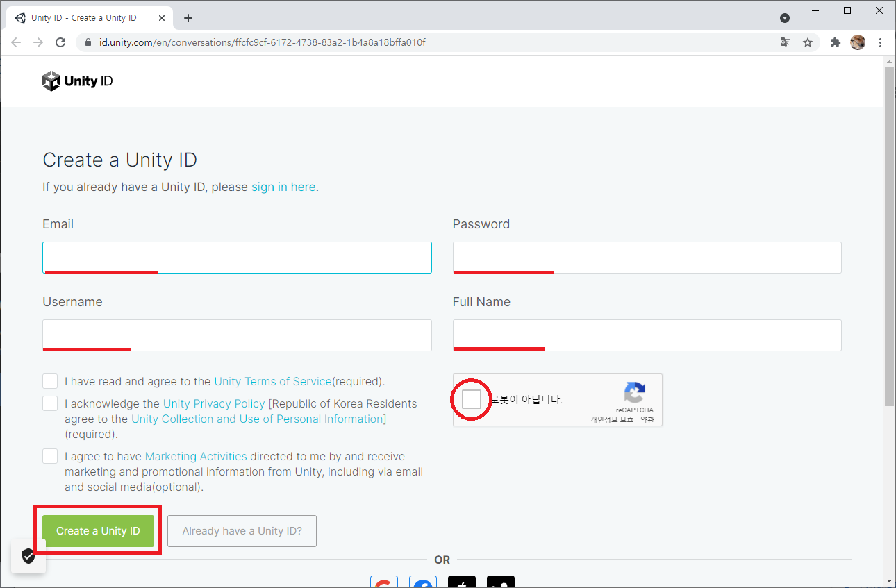896x588 pixels.
Task: Click the Full Name field label
Action: pyautogui.click(x=481, y=302)
